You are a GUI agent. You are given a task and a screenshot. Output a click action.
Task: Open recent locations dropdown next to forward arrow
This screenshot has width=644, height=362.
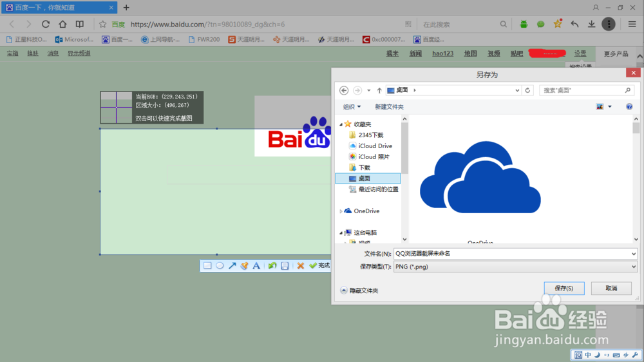(369, 90)
